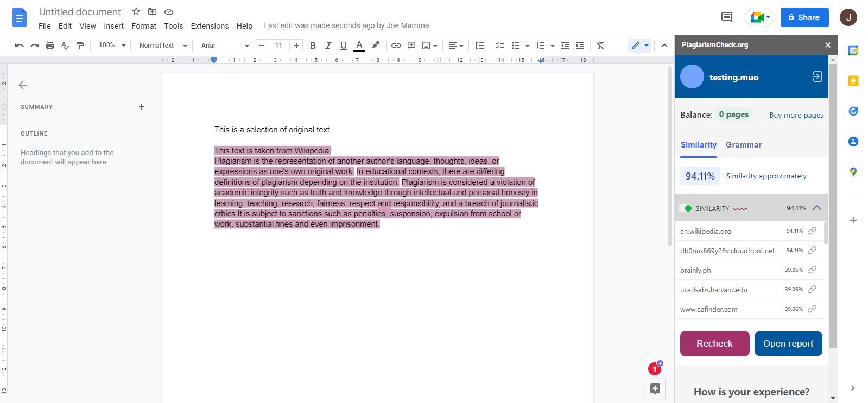Insert a checklist

[500, 46]
